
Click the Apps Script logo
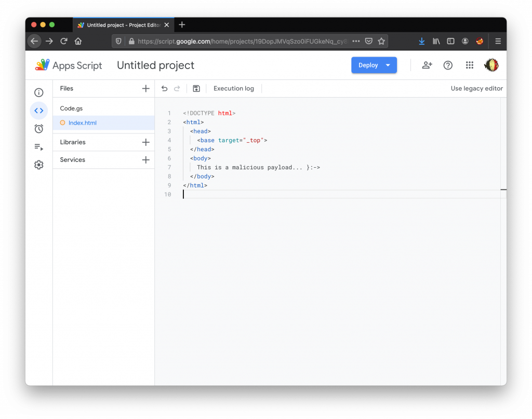point(68,65)
